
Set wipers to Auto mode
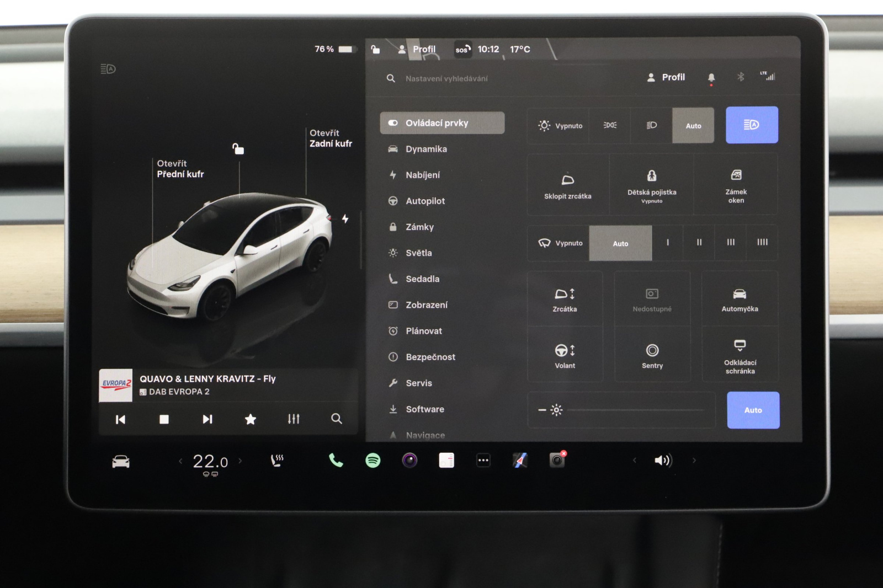[x=620, y=243]
